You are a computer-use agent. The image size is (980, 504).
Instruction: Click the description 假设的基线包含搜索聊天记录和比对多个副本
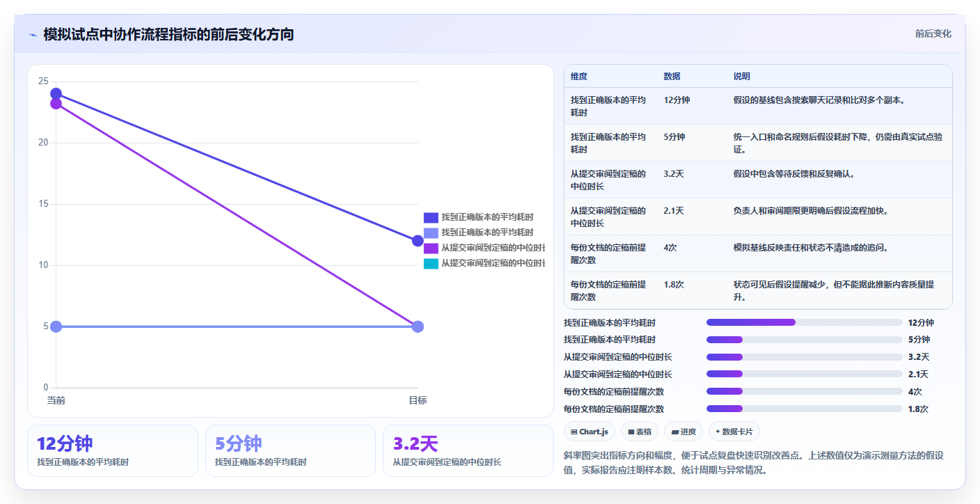pyautogui.click(x=819, y=100)
